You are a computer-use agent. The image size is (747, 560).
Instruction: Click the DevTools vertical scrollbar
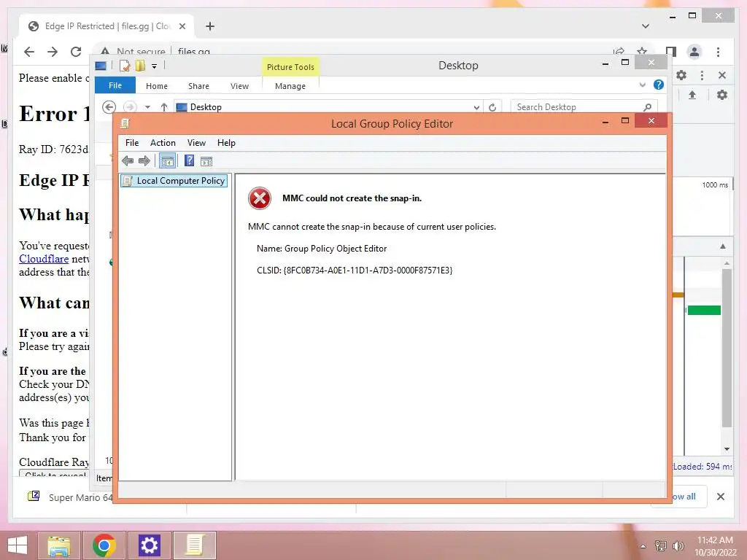pyautogui.click(x=727, y=348)
